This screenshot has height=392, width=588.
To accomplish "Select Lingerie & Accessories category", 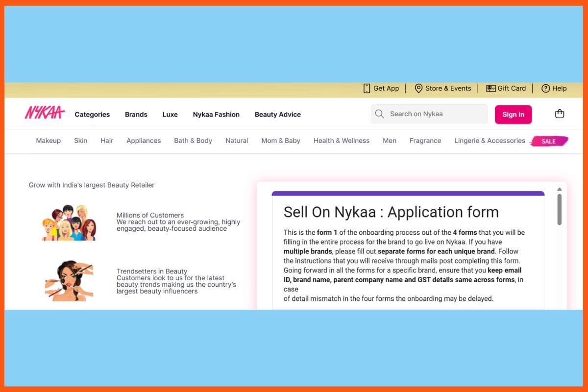I will coord(490,141).
